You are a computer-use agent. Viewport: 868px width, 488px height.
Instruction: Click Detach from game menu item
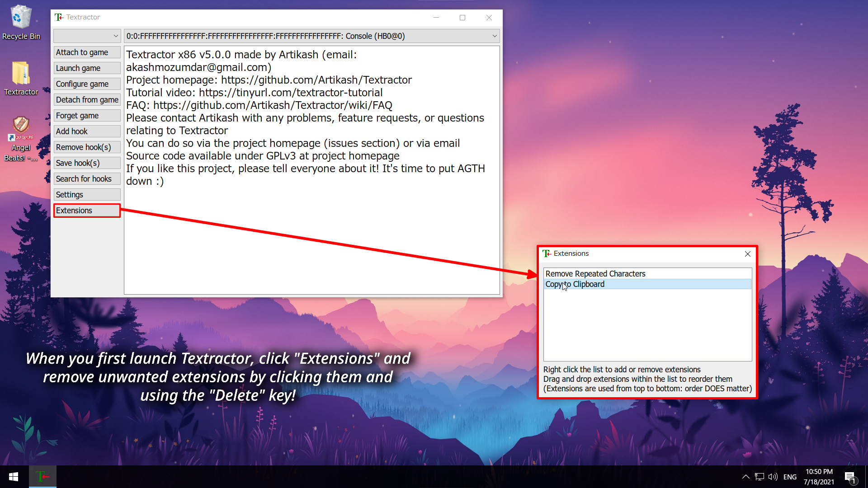[86, 99]
